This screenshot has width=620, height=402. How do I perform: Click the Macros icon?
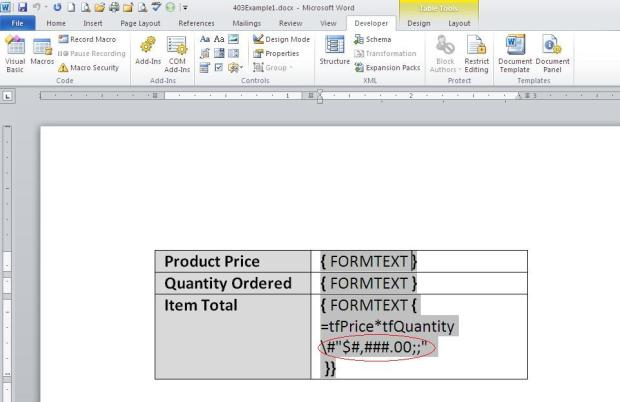point(42,47)
